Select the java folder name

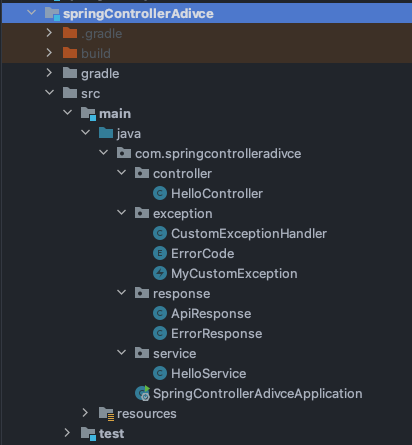(x=129, y=134)
